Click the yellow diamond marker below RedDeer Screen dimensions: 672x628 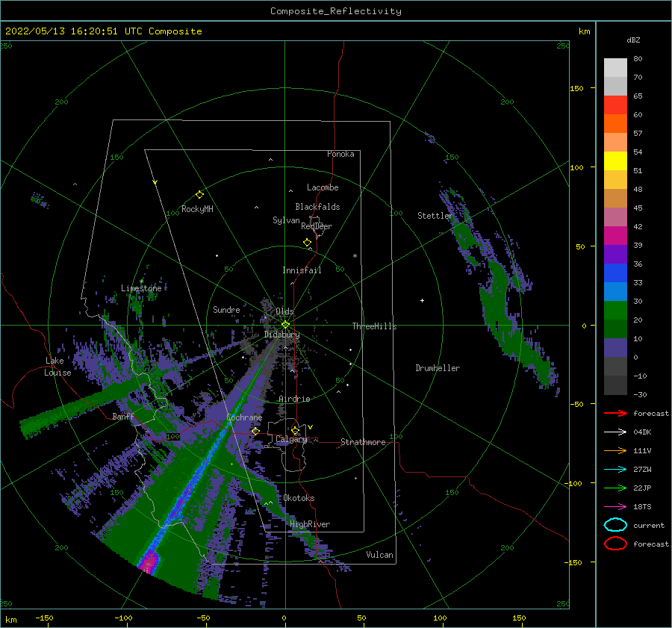click(308, 242)
